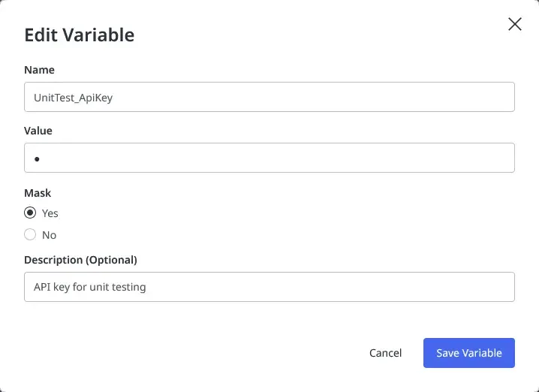The height and width of the screenshot is (392, 539).
Task: Click the Value field label
Action: [x=38, y=131]
